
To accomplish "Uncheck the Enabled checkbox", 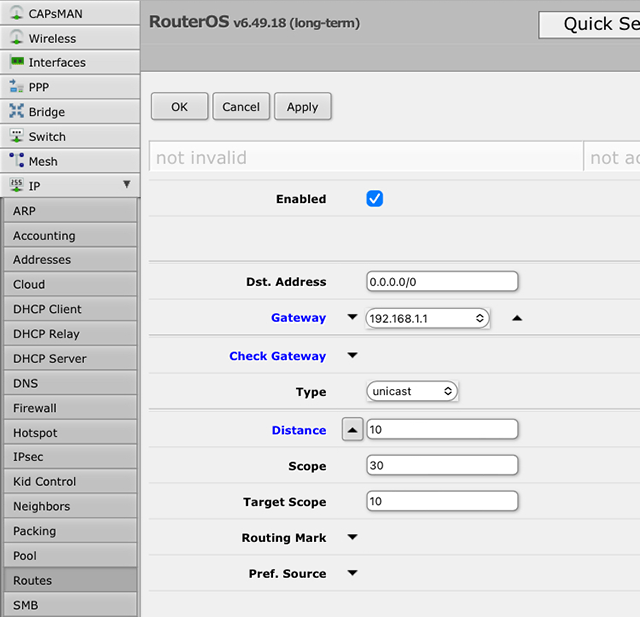I will (375, 199).
